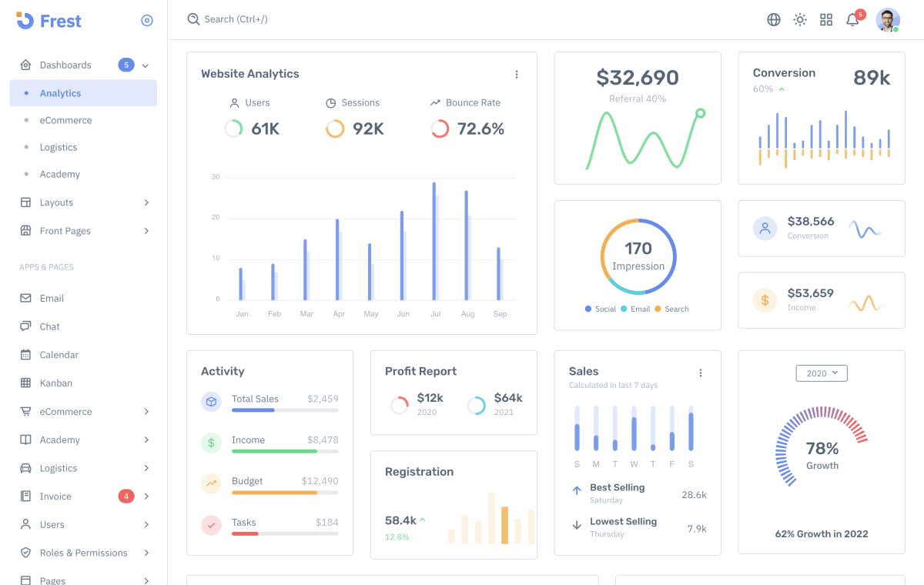Select eCommerce under Dashboards
924x585 pixels.
click(x=65, y=121)
